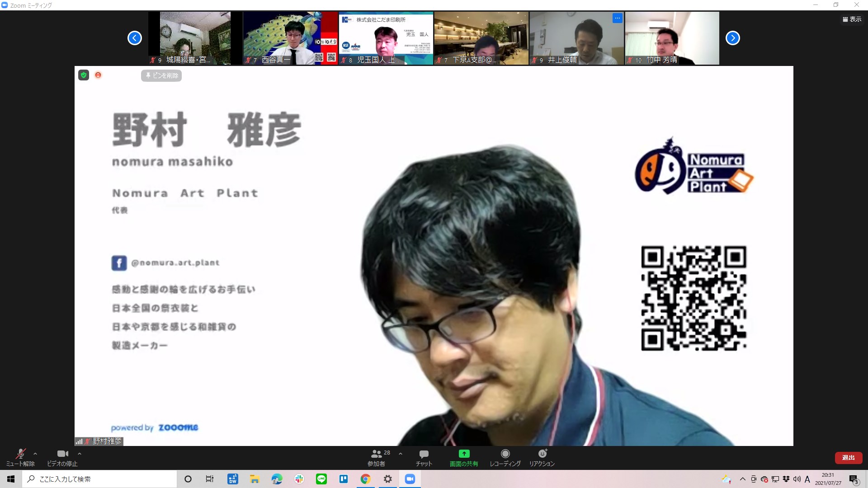
Task: Open Slack from the taskbar
Action: pos(299,479)
